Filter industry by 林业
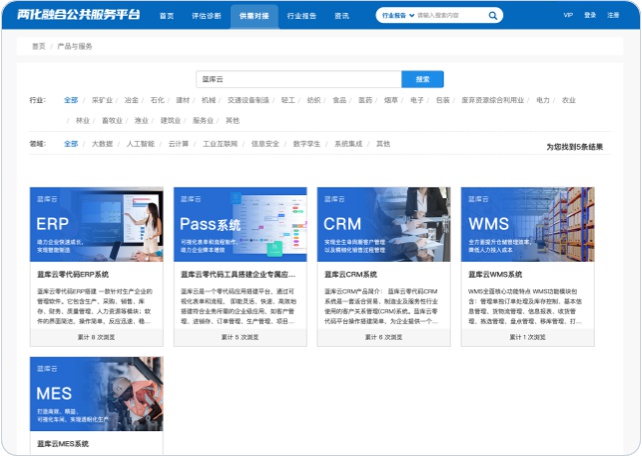This screenshot has height=456, width=642. 83,120
